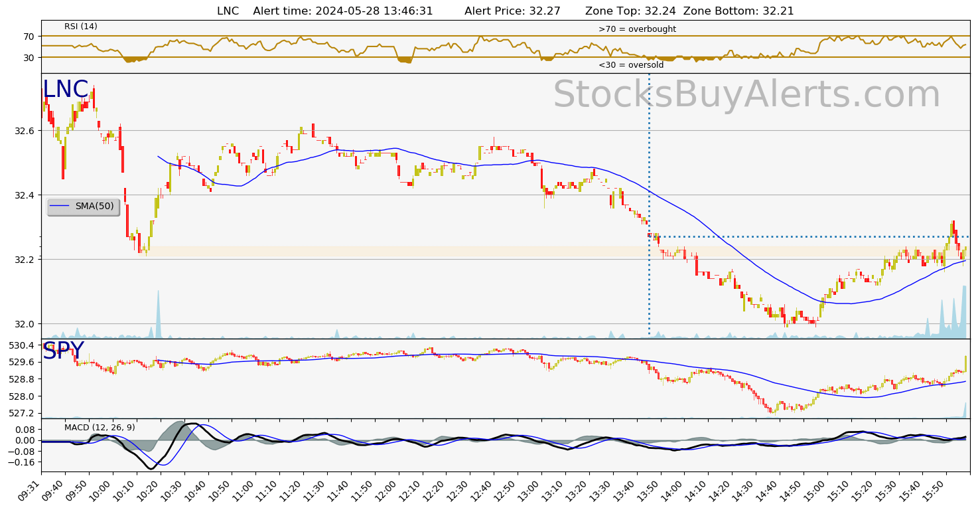Click the LNC price axis label 32.0
The height and width of the screenshot is (510, 980).
click(26, 324)
